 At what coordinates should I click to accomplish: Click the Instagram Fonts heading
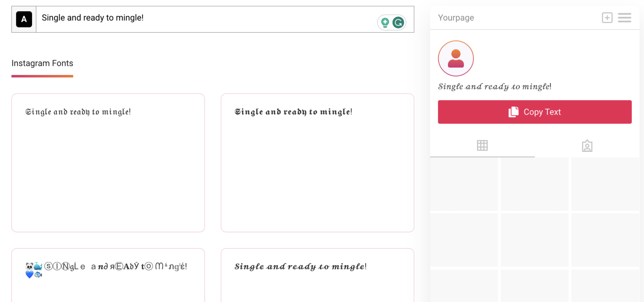pyautogui.click(x=42, y=63)
